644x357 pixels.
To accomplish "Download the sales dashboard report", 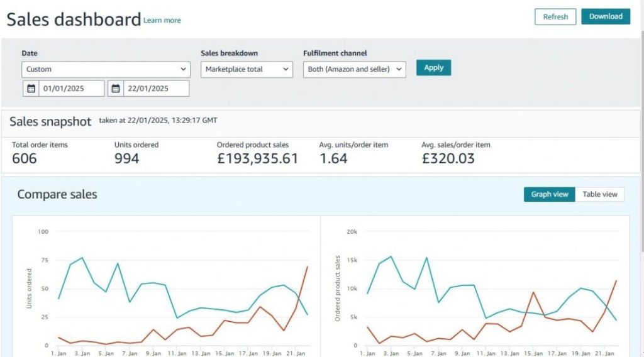I will [606, 17].
